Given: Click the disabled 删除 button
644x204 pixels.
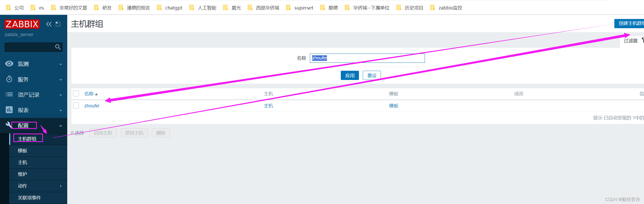Looking at the screenshot, I should click(x=161, y=133).
